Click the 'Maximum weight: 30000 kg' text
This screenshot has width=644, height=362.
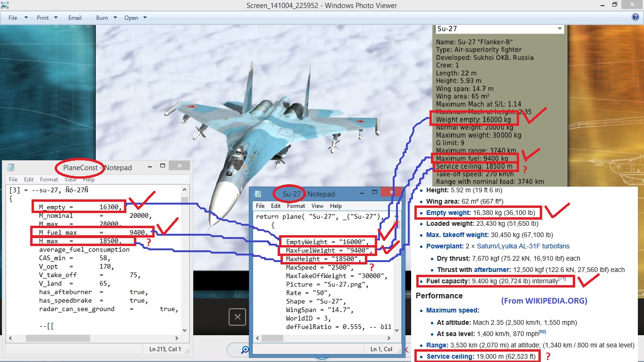coord(479,135)
